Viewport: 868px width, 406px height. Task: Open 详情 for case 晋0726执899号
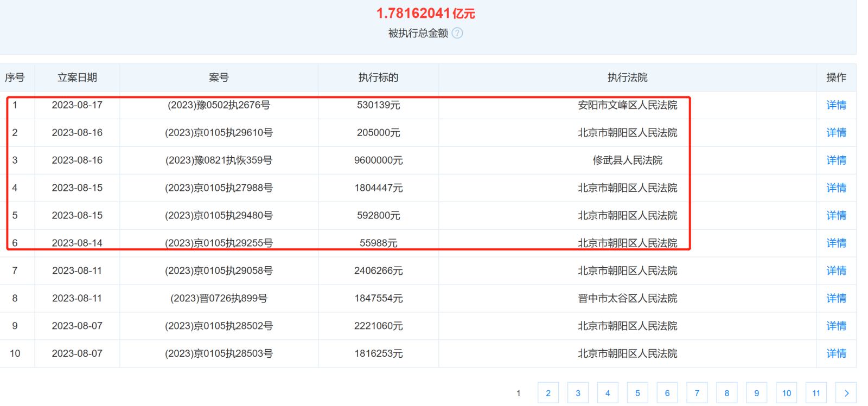click(x=836, y=298)
